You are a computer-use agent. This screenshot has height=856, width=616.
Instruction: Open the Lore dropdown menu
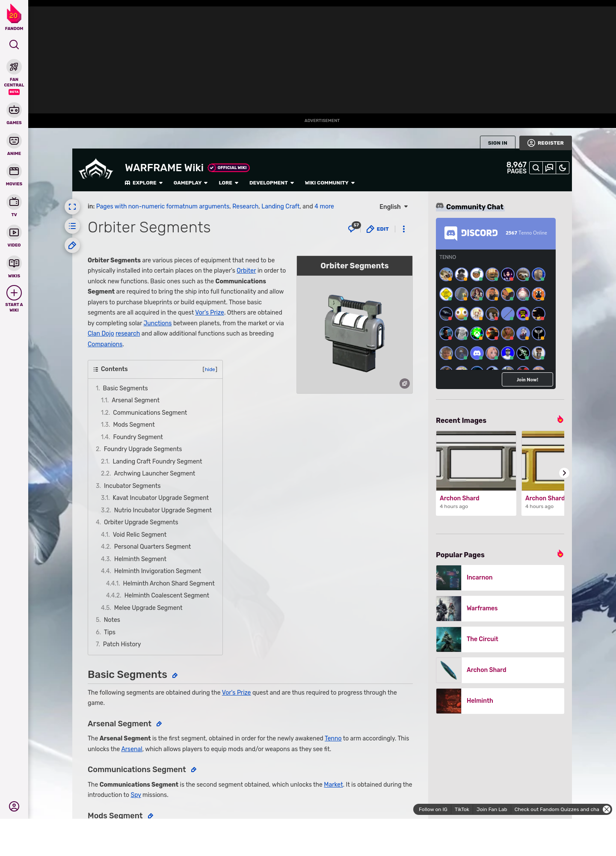(228, 183)
